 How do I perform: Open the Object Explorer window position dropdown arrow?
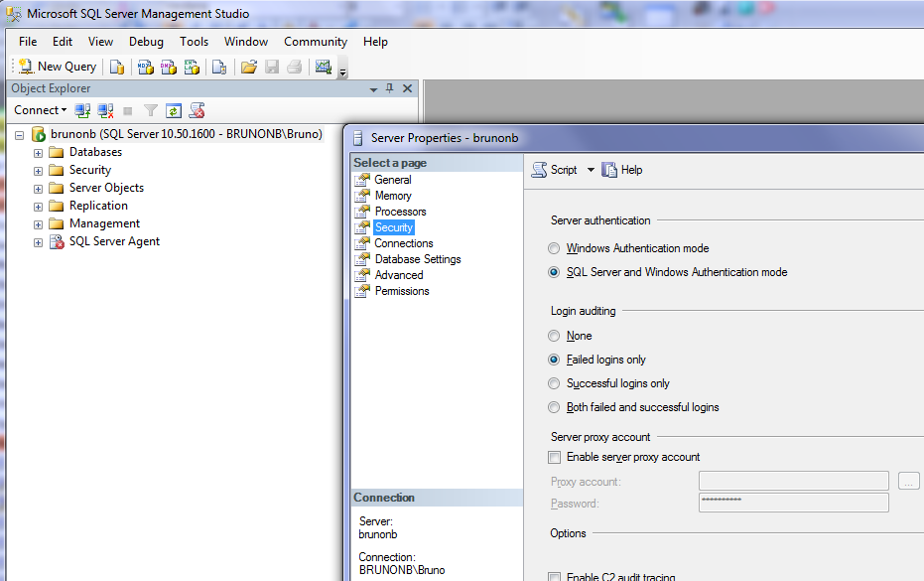pyautogui.click(x=373, y=89)
